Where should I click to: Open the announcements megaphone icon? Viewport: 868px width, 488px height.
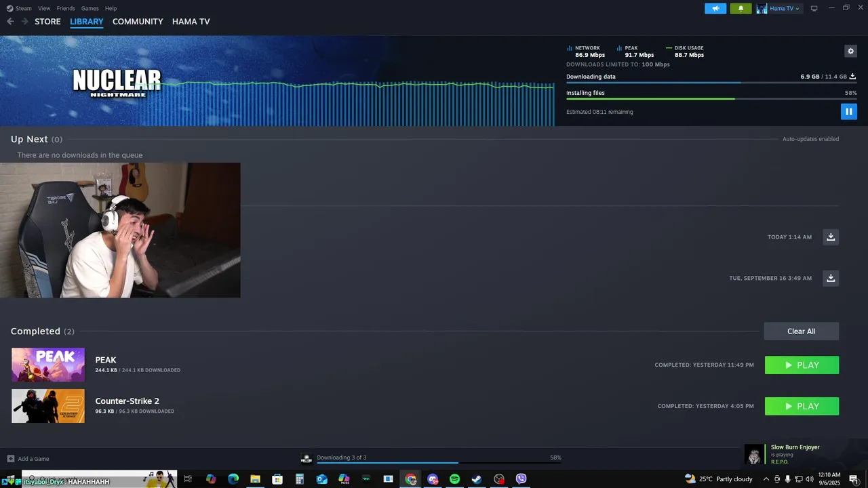coord(715,8)
